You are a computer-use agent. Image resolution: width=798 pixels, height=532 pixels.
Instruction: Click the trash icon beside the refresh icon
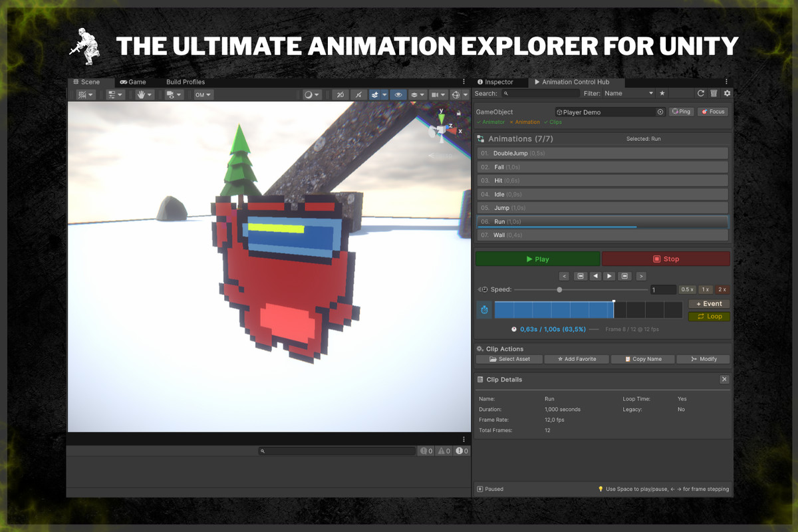[714, 94]
